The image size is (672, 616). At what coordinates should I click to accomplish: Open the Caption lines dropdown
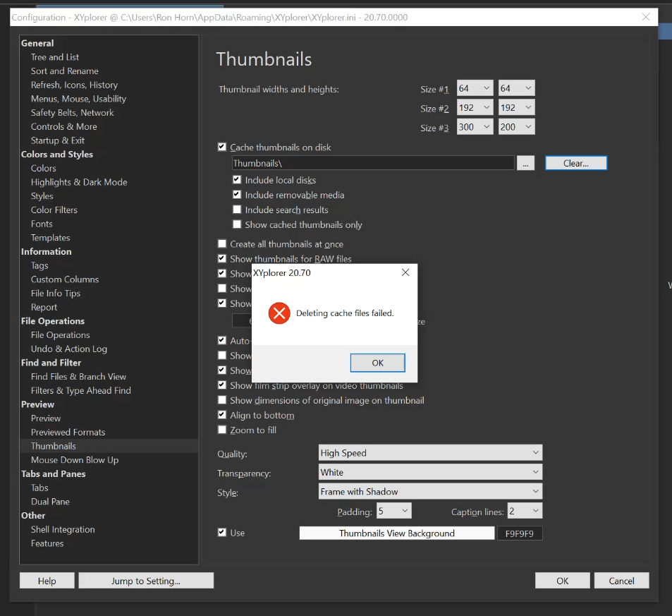click(x=525, y=511)
